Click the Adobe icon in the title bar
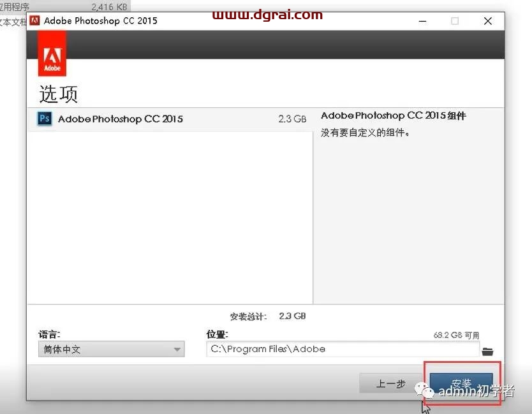532x414 pixels. pos(34,20)
